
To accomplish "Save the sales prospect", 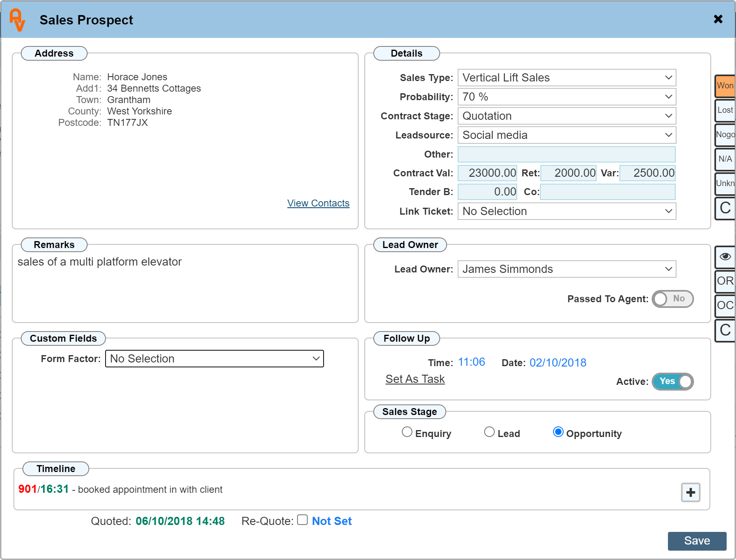I will (x=697, y=541).
